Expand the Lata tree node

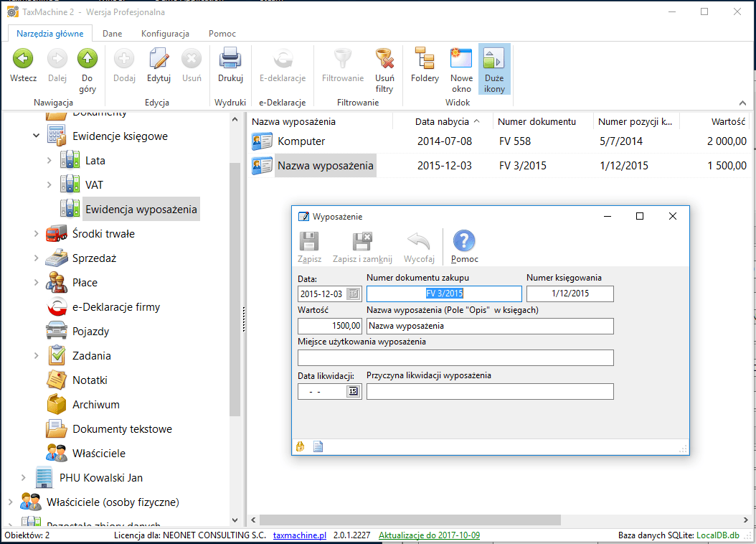click(49, 161)
